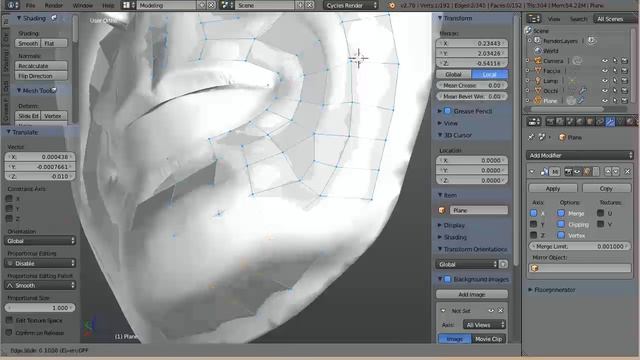Screen dimensions: 640x360
Task: Open the Orientation Global dropdown in Translate panel
Action: (40, 241)
